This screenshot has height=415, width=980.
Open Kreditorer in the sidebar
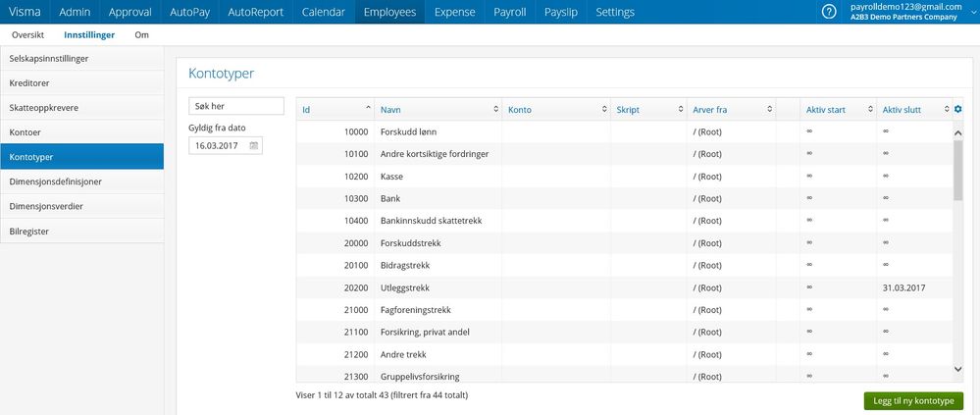[81, 82]
